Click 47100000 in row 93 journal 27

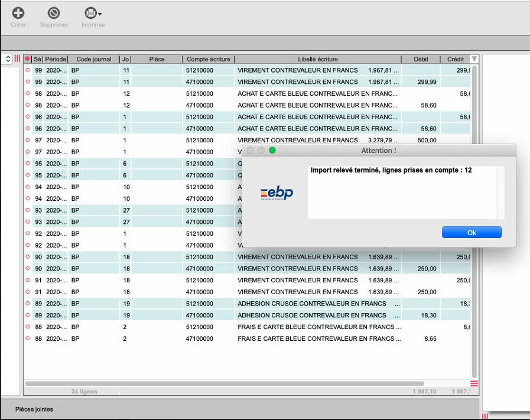point(200,222)
